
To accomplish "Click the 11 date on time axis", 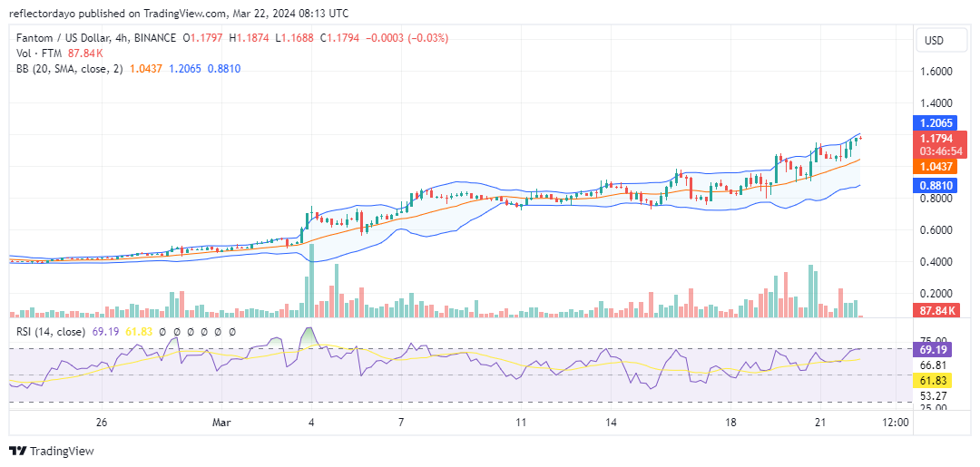I will coord(519,423).
